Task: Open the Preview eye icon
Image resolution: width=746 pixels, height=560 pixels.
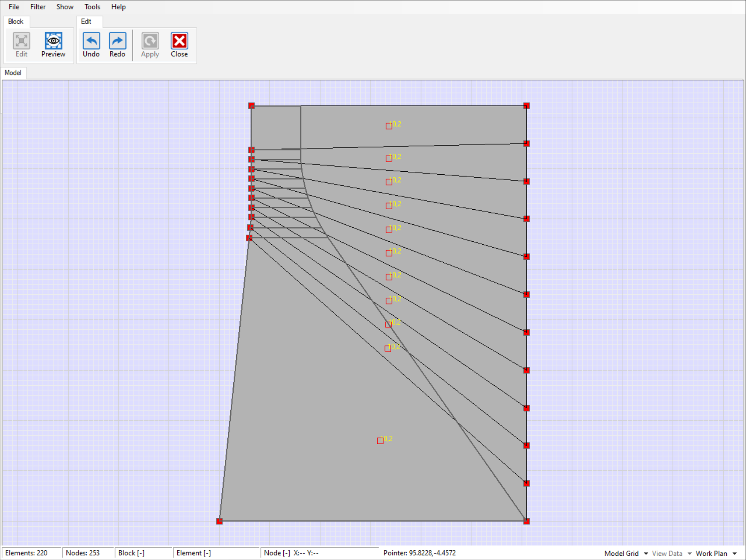Action: pos(53,45)
